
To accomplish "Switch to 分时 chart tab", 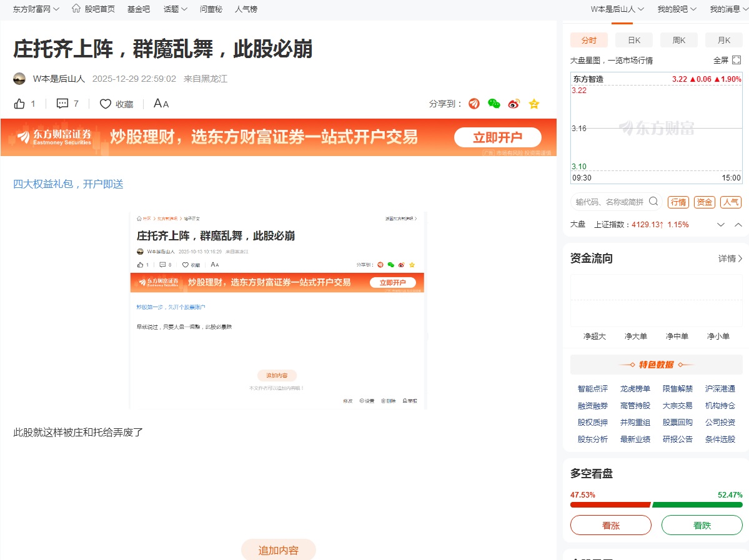I will 589,40.
